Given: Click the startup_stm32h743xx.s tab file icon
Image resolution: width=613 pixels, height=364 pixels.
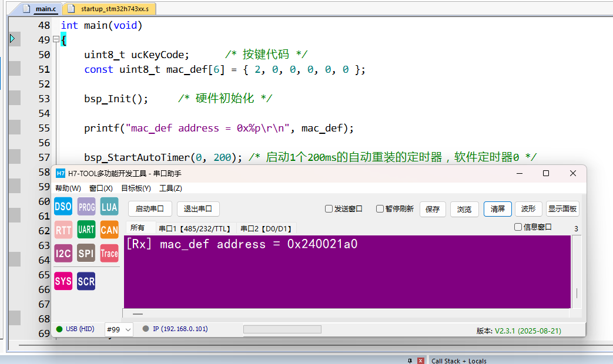Looking at the screenshot, I should click(71, 9).
